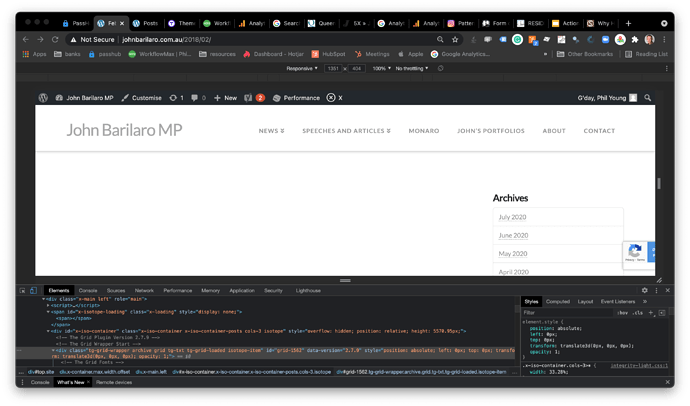Viewport: 690px width, 406px height.
Task: Open JOHN'S PORTFOLIOS page
Action: pyautogui.click(x=491, y=131)
